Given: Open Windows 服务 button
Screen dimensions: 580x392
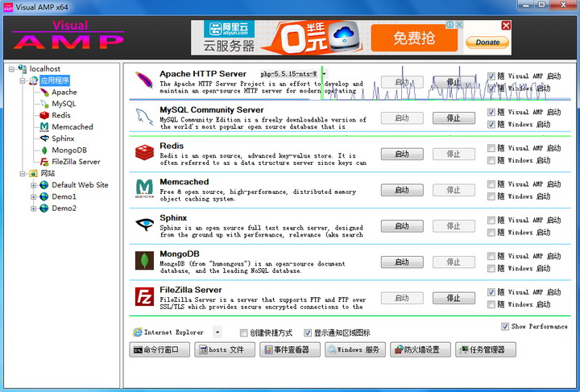Looking at the screenshot, I should [355, 349].
